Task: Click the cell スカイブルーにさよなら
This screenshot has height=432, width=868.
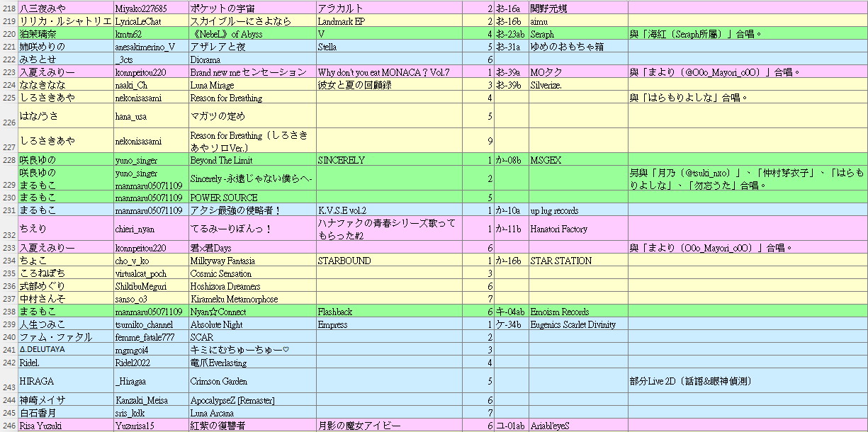Action: [252, 21]
